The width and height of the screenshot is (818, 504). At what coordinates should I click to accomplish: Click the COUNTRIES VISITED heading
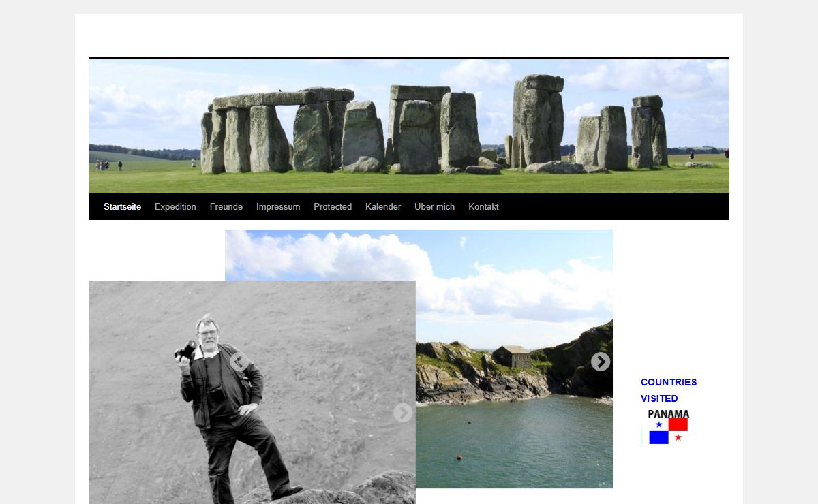click(669, 390)
